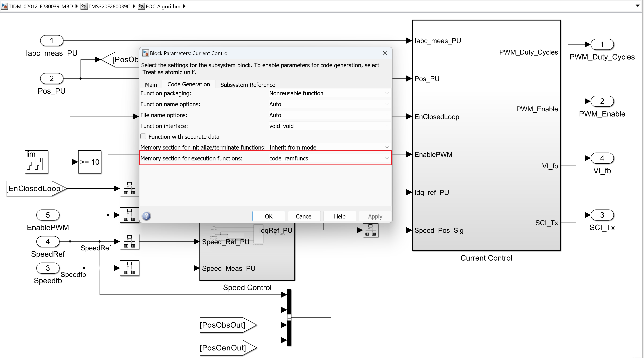Switch to the Subsystem Reference tab

tap(248, 85)
